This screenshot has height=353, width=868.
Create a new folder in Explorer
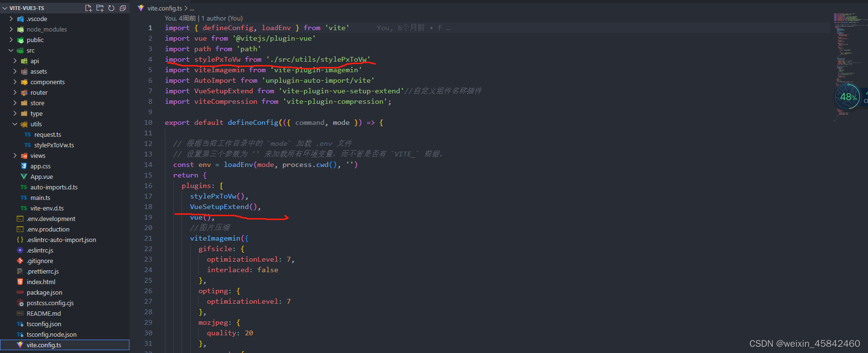coord(100,8)
